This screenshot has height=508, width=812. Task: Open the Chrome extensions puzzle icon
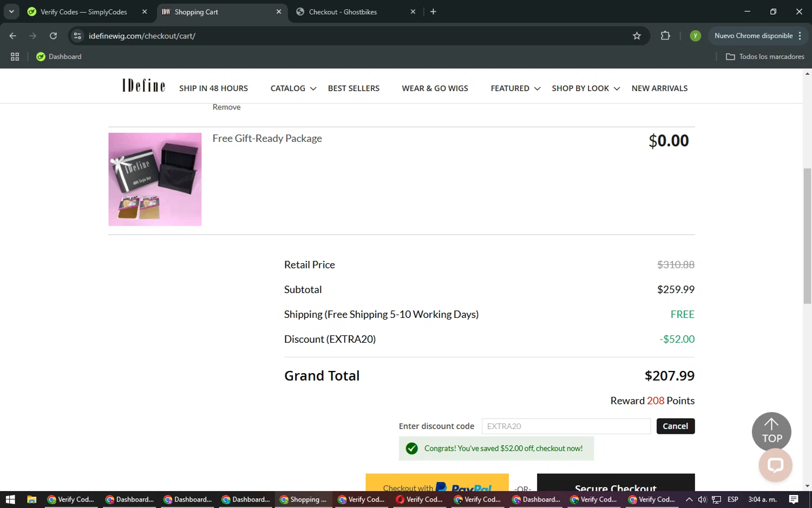click(x=665, y=36)
